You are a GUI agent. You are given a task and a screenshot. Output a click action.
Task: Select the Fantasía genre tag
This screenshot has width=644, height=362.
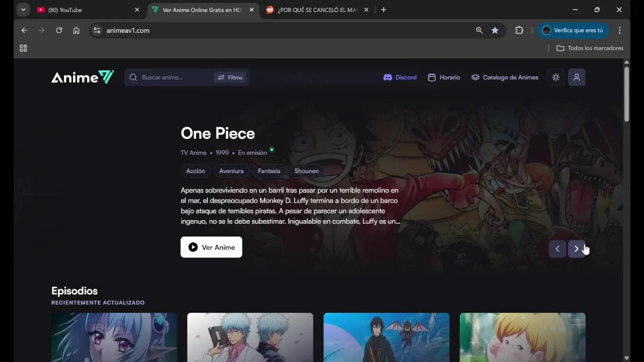pyautogui.click(x=269, y=171)
